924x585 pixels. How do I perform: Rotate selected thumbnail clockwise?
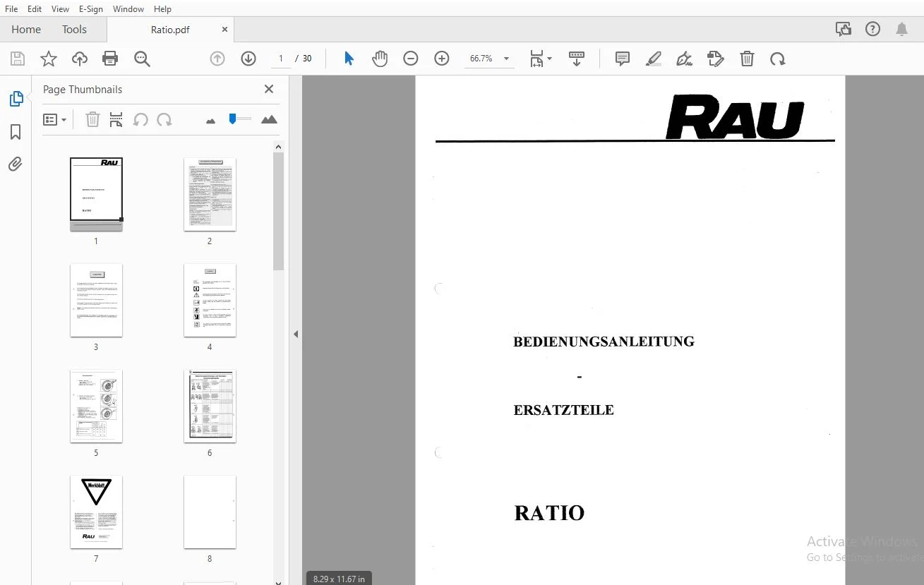pos(164,120)
